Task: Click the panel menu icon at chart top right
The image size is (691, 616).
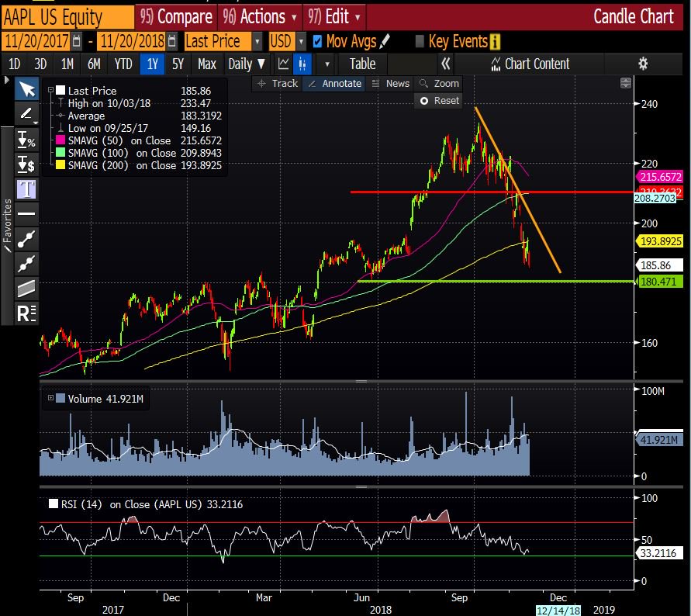Action: [x=625, y=83]
